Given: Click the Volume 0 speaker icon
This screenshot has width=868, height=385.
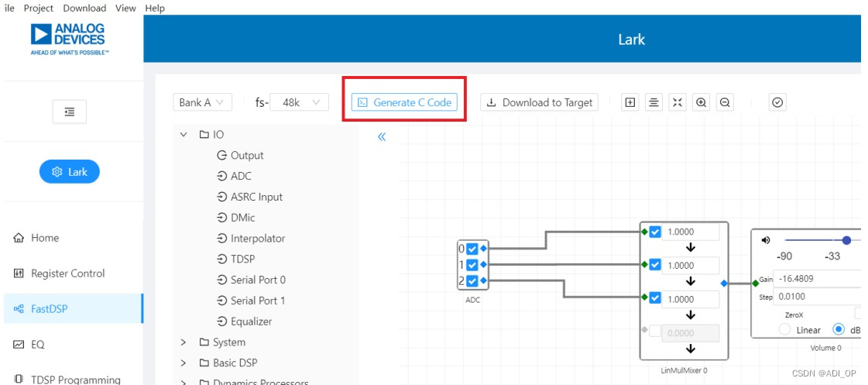Looking at the screenshot, I should 766,240.
